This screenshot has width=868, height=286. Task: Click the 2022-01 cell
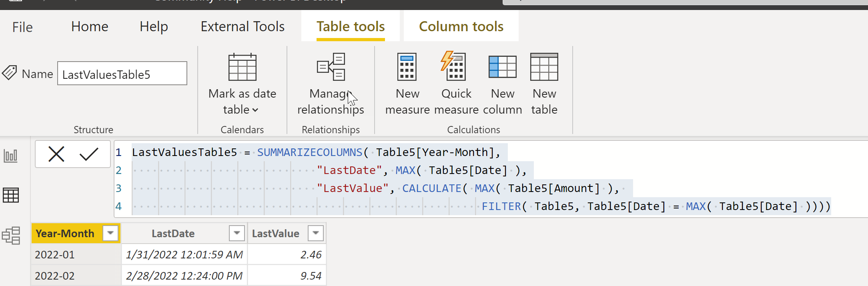(76, 254)
